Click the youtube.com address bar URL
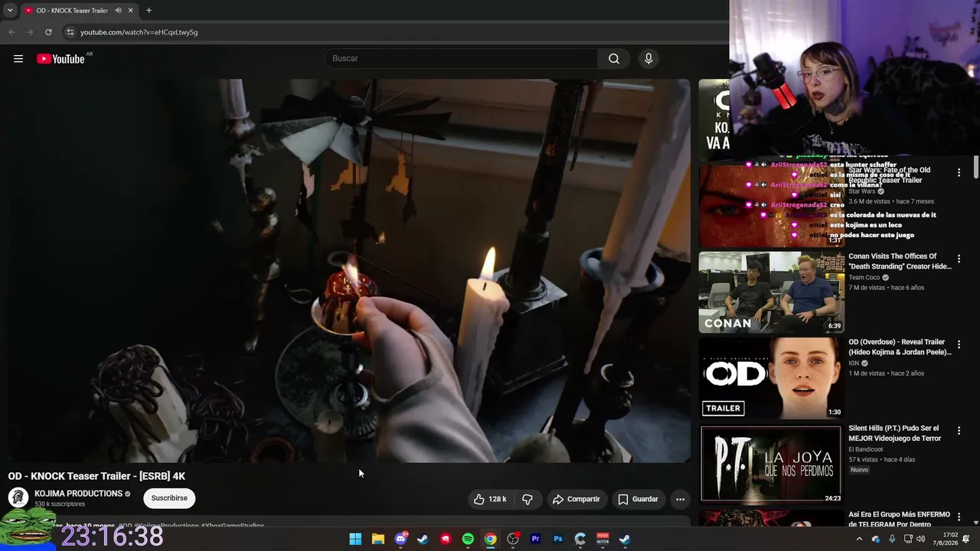The image size is (980, 551). [x=139, y=32]
